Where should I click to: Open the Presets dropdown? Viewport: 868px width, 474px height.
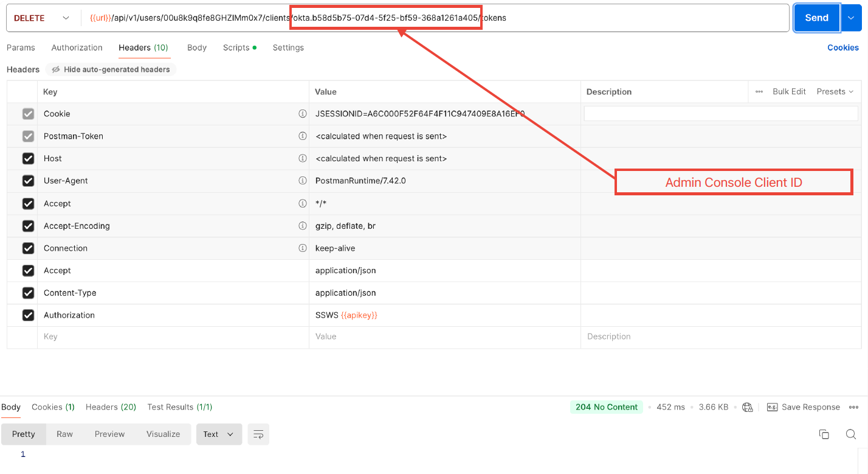[x=835, y=92]
